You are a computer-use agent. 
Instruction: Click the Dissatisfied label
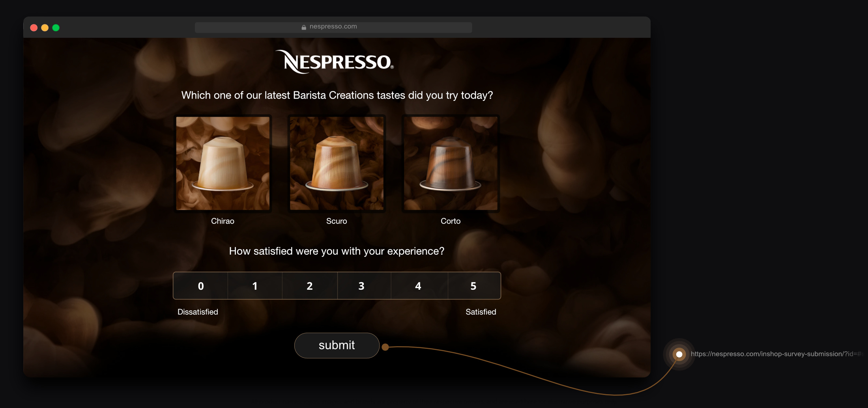198,312
